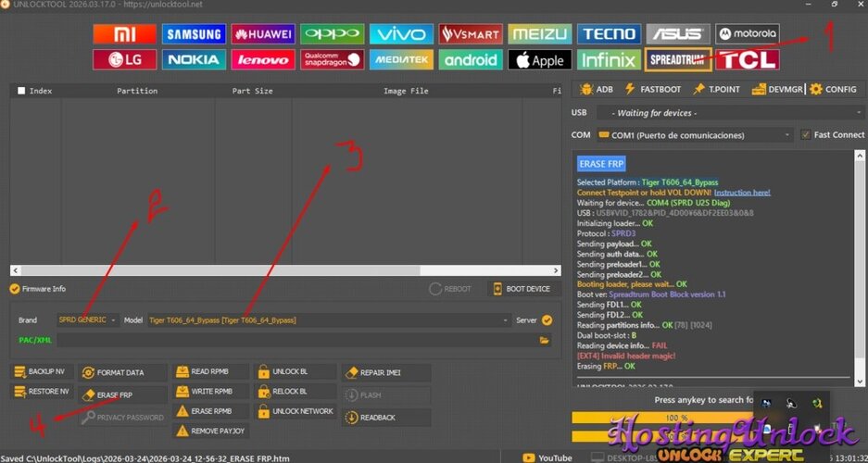
Task: Toggle the Index select-all checkbox
Action: [21, 91]
